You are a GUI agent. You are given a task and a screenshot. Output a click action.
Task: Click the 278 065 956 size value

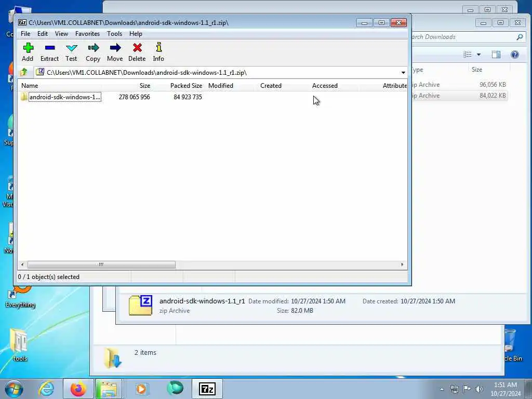point(135,97)
